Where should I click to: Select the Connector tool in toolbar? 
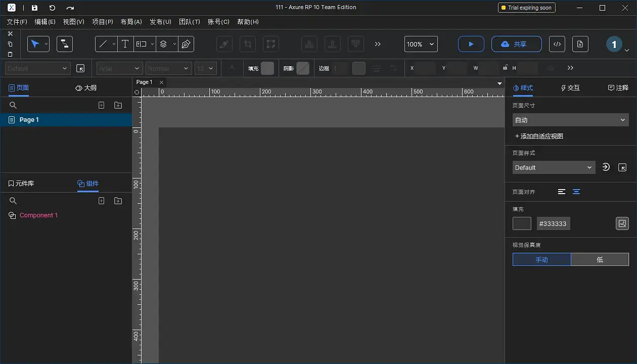(65, 44)
